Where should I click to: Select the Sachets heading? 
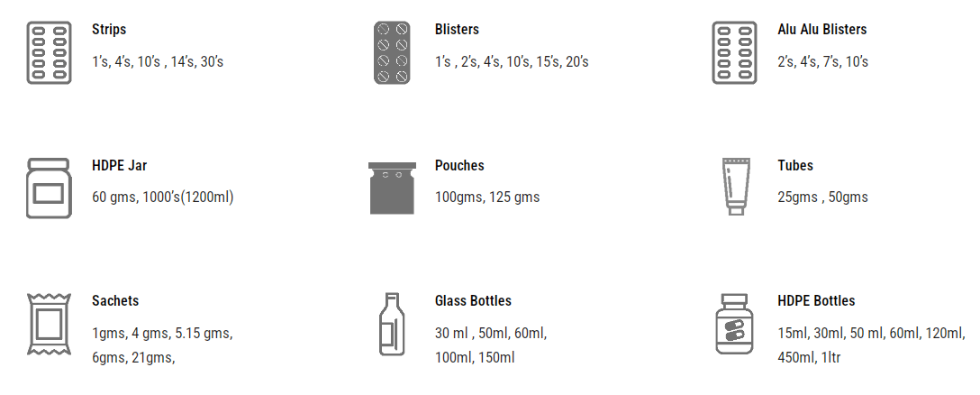click(115, 301)
